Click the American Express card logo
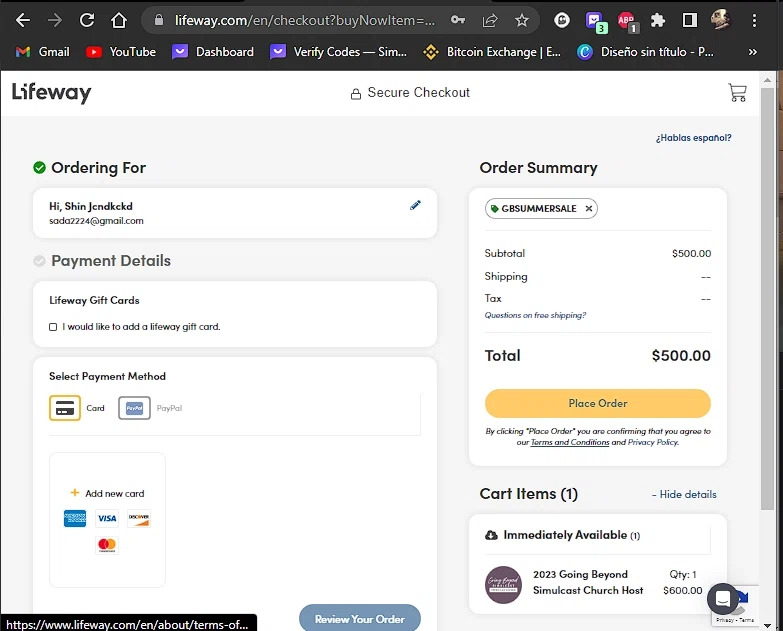Image resolution: width=783 pixels, height=631 pixels. [x=75, y=519]
